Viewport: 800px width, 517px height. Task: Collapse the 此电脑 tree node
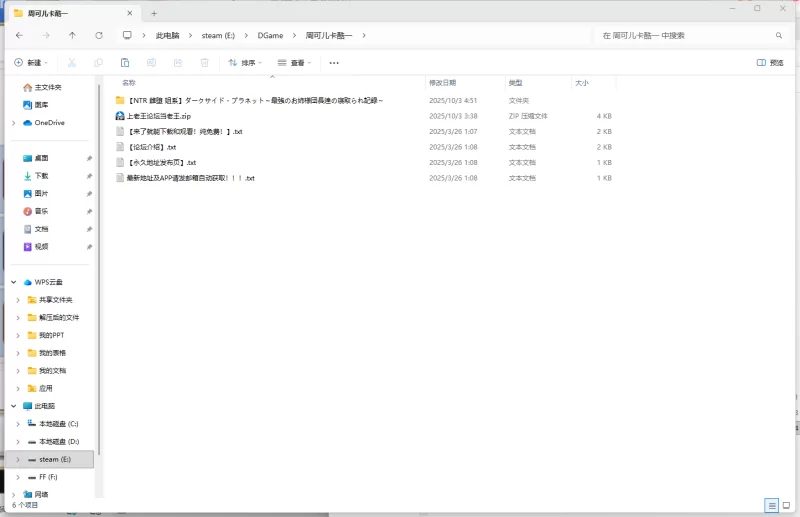(x=14, y=406)
